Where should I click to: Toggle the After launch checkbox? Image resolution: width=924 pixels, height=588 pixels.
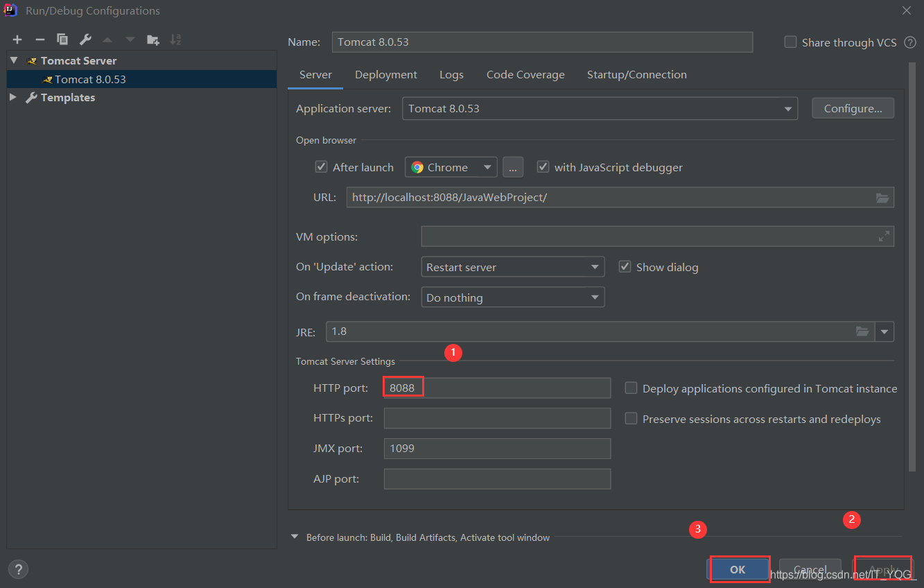tap(321, 167)
